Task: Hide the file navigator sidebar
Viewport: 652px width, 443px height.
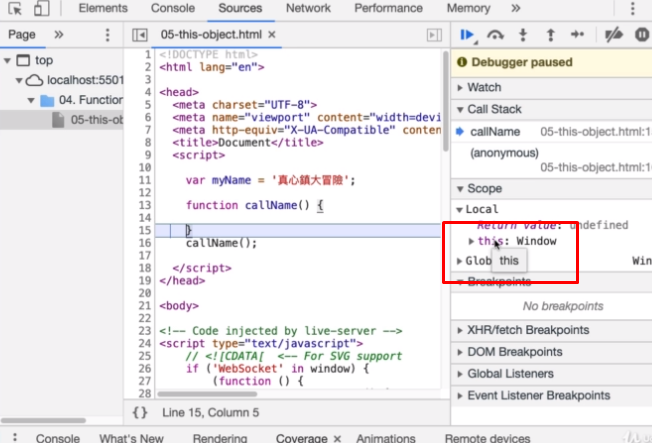Action: click(140, 35)
